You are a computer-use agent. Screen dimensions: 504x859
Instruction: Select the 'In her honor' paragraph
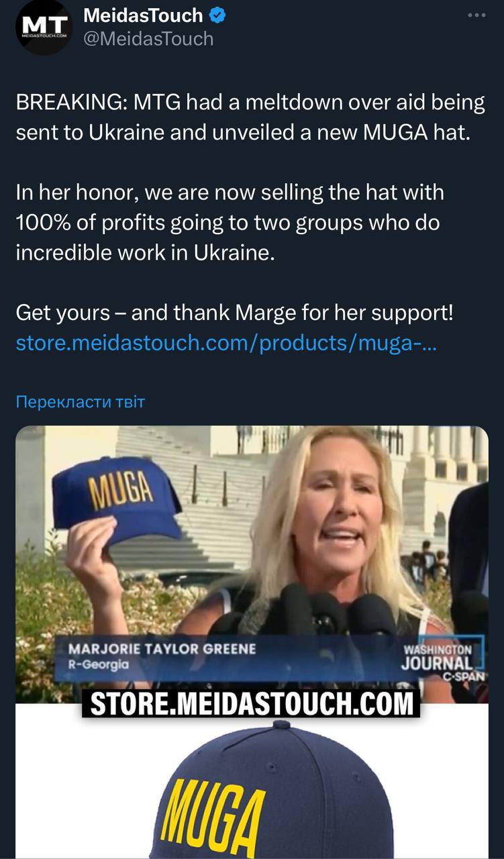[230, 223]
